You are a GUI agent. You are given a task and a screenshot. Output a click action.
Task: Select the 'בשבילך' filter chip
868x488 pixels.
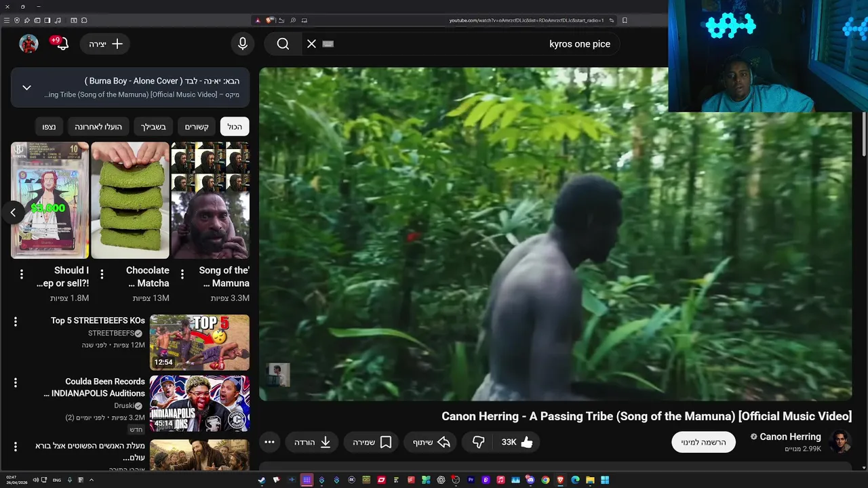coord(153,127)
